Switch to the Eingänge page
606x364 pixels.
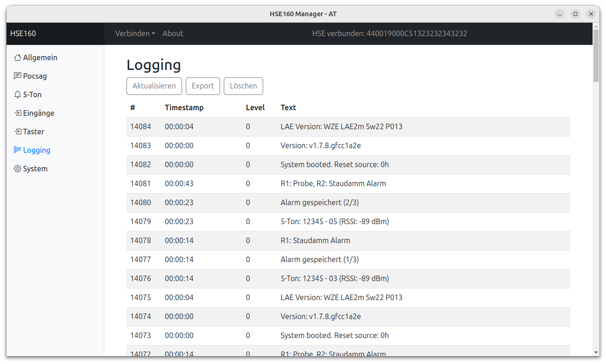[38, 113]
